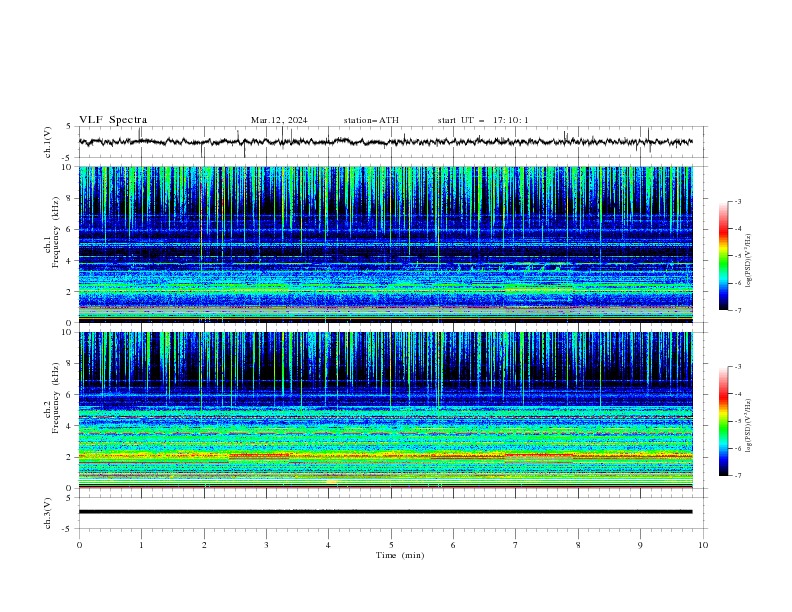Click the "5" tick on ch.1(V) axis
Screen dimensions: 792x612
pyautogui.click(x=68, y=126)
